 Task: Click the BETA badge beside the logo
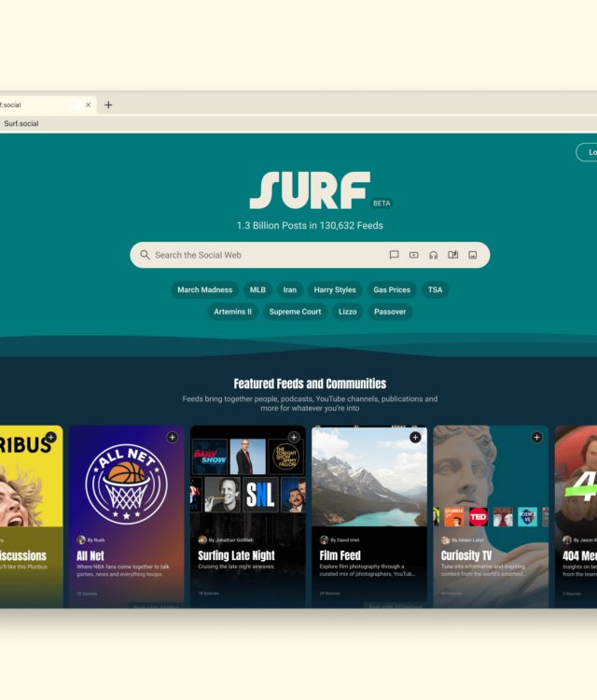pyautogui.click(x=382, y=203)
